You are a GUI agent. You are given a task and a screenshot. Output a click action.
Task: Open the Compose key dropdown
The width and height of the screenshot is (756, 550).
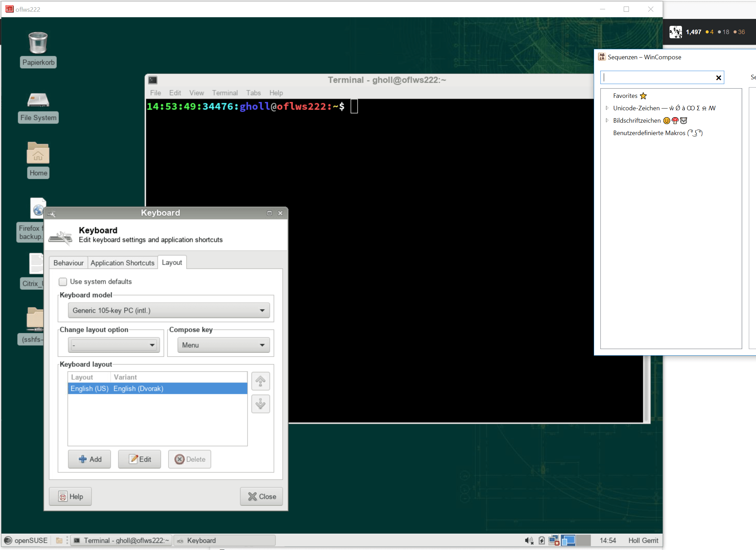coord(223,345)
